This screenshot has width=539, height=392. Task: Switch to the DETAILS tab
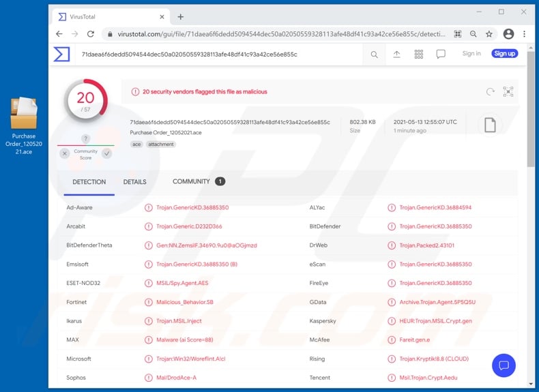pos(135,182)
